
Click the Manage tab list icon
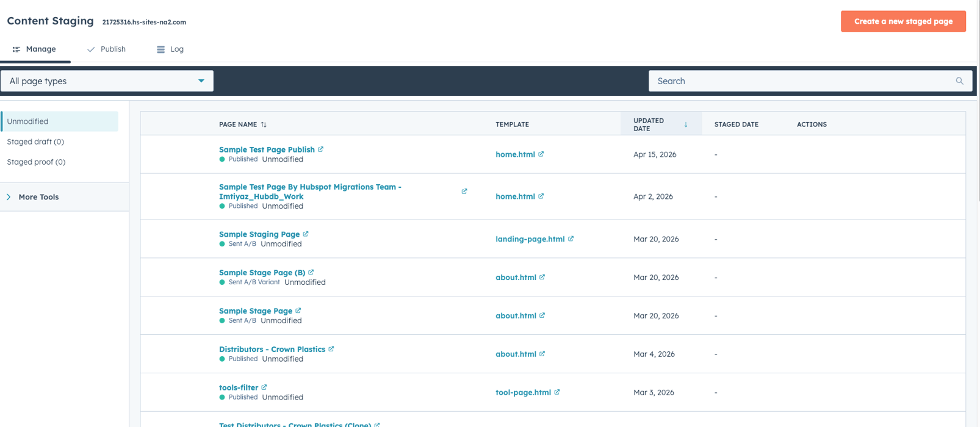pyautogui.click(x=16, y=49)
